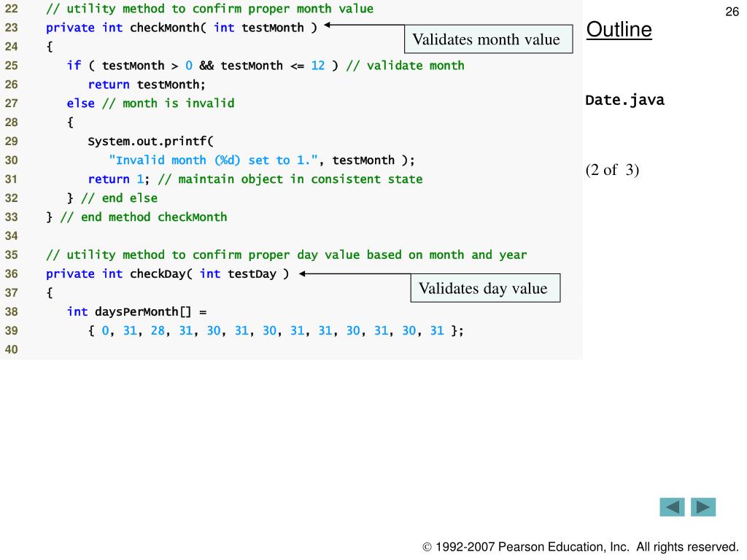Select the checkMonth method declaration on line 23
Screen dimensions: 747x560
pyautogui.click(x=182, y=28)
